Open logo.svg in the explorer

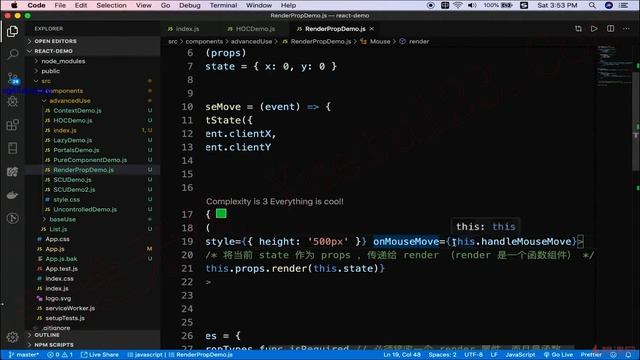58,298
